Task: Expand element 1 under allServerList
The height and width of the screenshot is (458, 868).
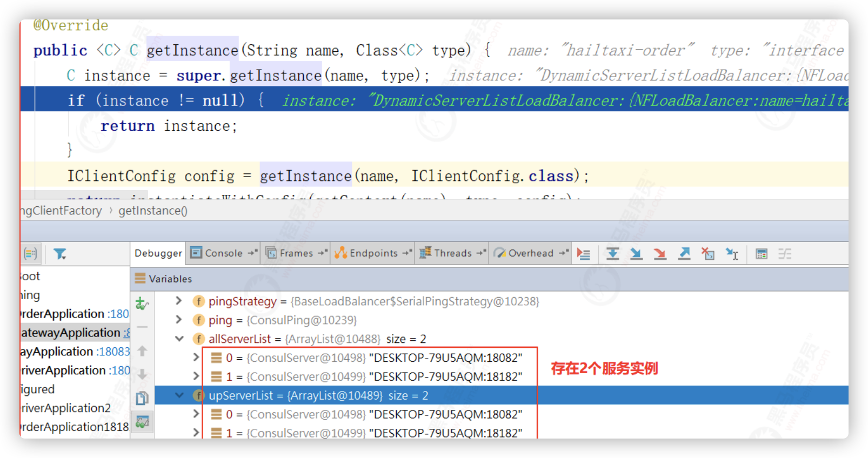Action: 196,376
